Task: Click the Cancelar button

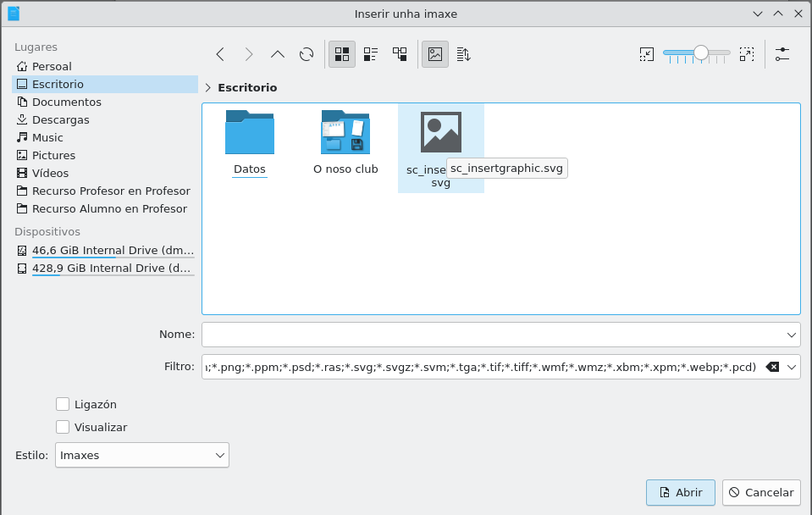Action: pyautogui.click(x=761, y=492)
